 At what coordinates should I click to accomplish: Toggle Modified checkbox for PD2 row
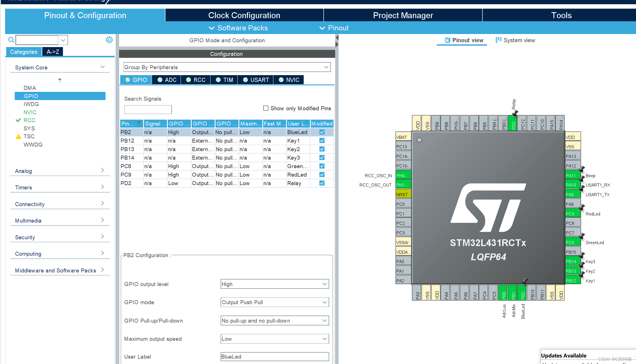point(322,183)
